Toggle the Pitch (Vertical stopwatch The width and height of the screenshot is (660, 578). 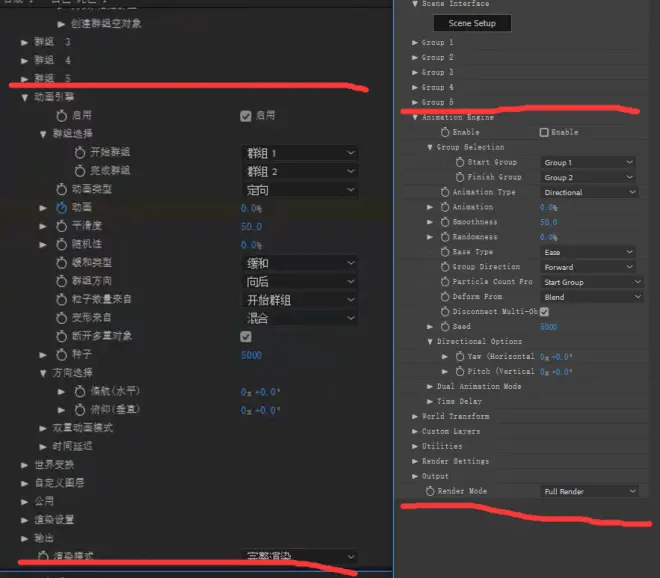460,371
